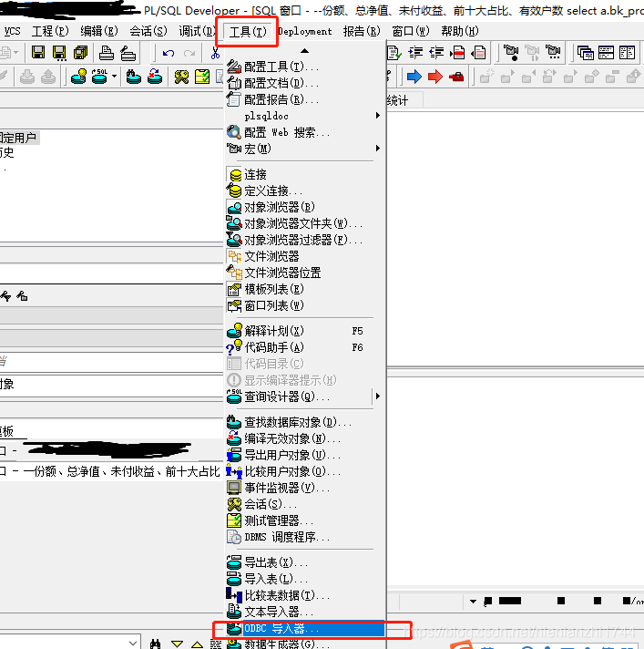The image size is (644, 649).
Task: Open 事件监视器(V) menu entry
Action: [x=305, y=488]
